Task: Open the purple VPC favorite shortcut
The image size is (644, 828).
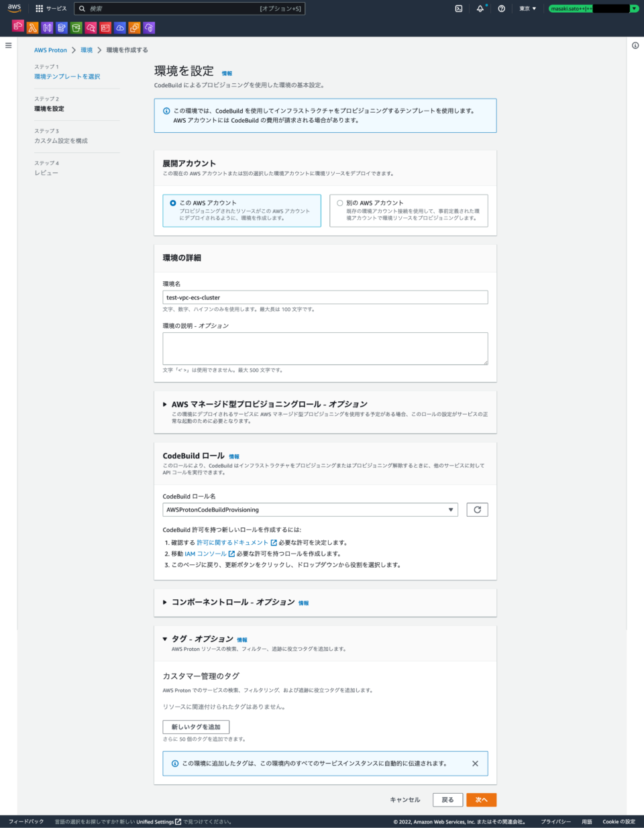Action: point(149,28)
